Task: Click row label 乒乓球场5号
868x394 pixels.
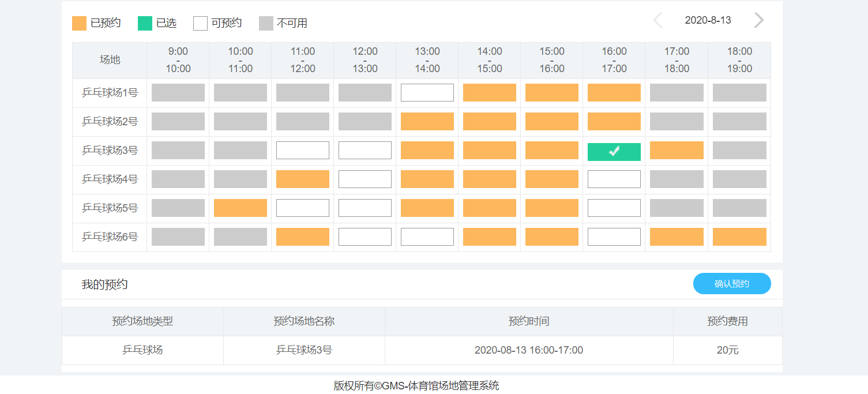Action: coord(110,208)
